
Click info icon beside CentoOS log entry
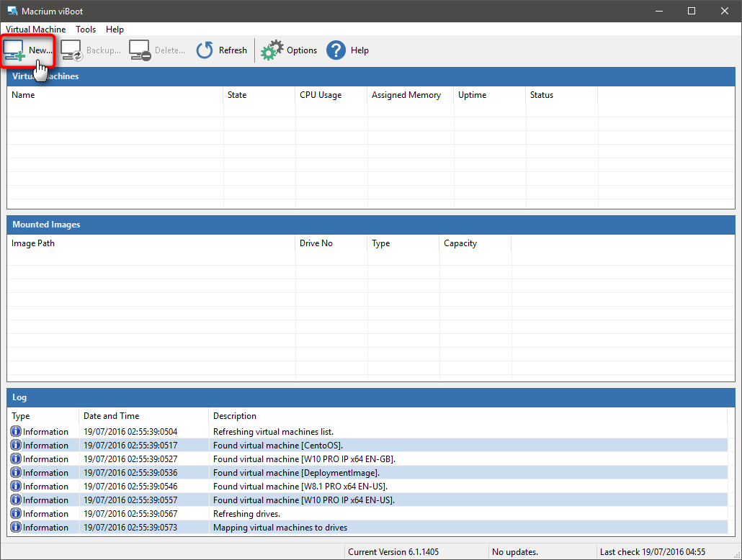[16, 445]
